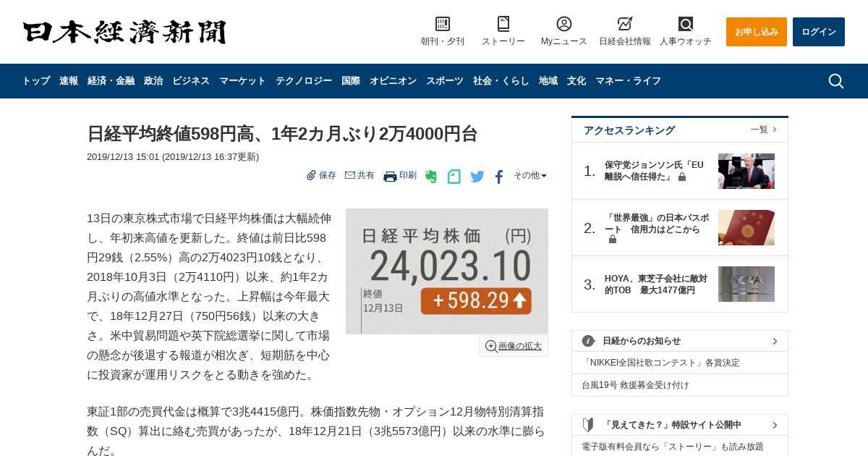The width and height of the screenshot is (868, 456).
Task: Click lock icon on 日本パスポート ranking item
Action: 613,239
